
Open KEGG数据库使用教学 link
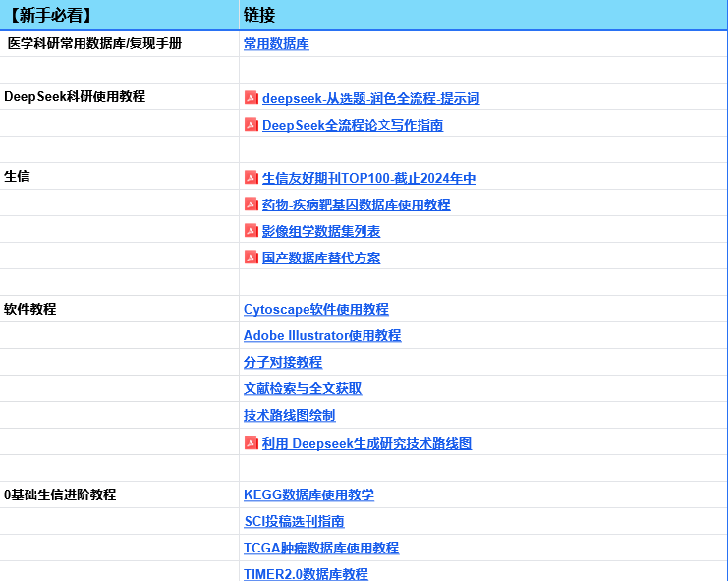(308, 494)
